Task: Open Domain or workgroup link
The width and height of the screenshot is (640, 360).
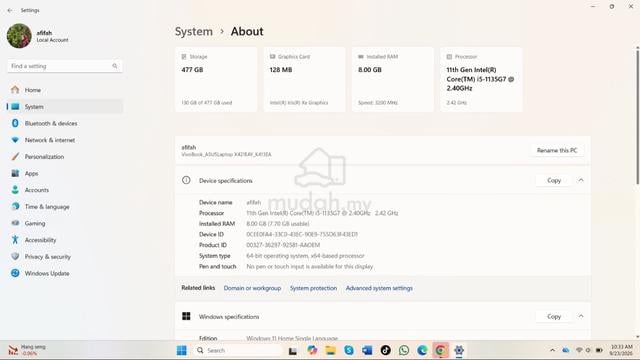Action: [252, 288]
